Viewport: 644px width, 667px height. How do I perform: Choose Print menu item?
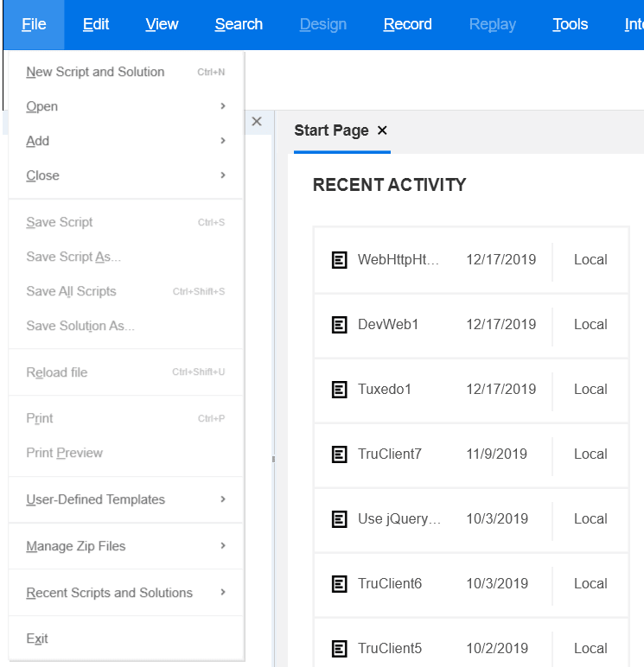[126, 418]
